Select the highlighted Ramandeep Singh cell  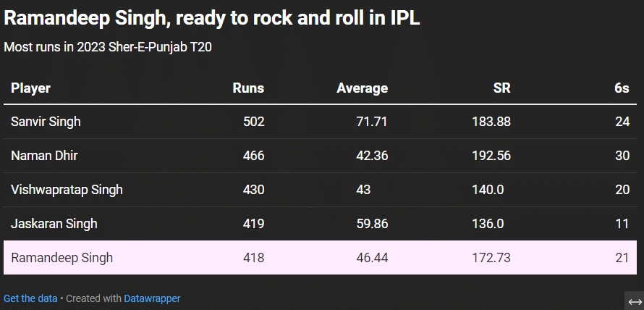[62, 258]
